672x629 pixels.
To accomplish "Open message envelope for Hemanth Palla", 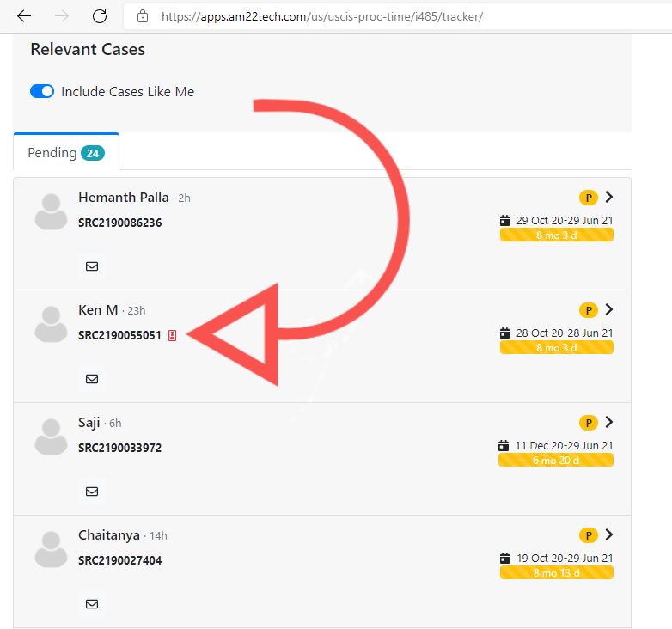I will tap(92, 266).
